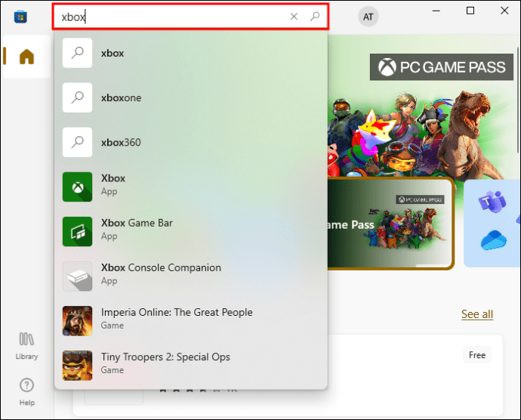Choose the 'xbox' search suggestion text
521x420 pixels.
[113, 53]
